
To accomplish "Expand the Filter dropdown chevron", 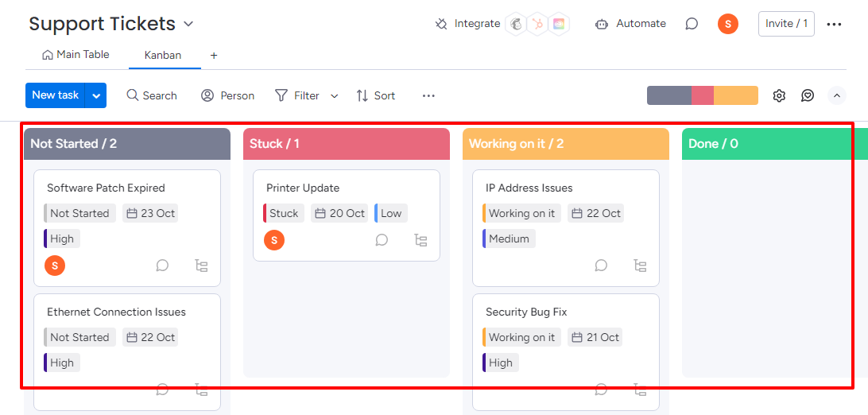I will click(335, 96).
